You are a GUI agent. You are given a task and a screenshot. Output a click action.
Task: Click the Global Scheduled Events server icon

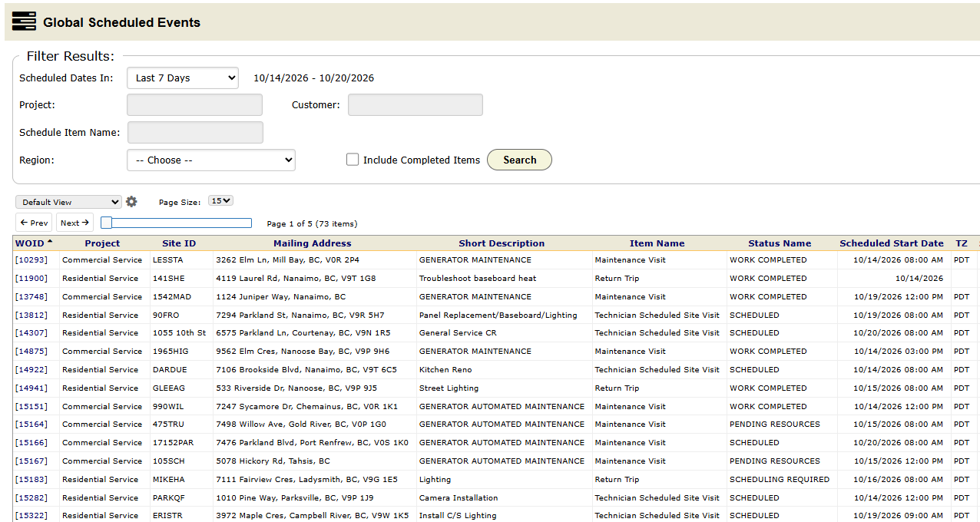tap(24, 21)
